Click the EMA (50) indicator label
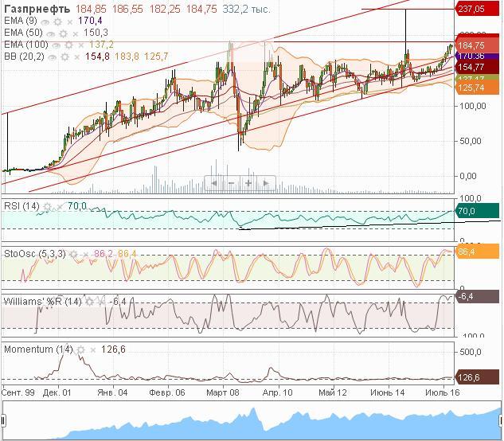This screenshot has height=441, width=504. click(23, 33)
